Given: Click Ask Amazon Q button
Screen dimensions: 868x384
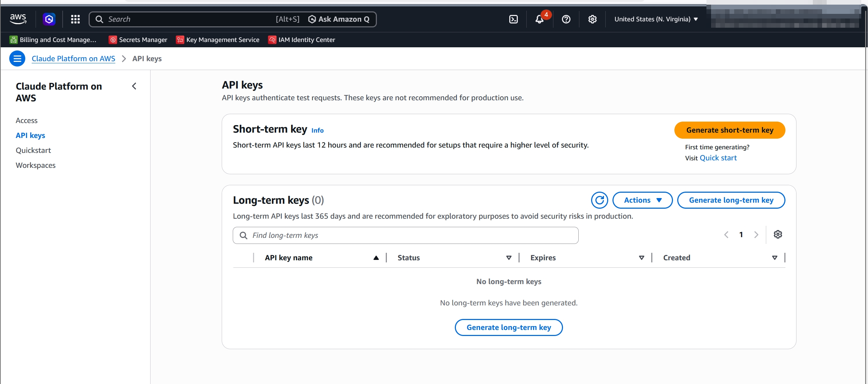Looking at the screenshot, I should tap(339, 19).
